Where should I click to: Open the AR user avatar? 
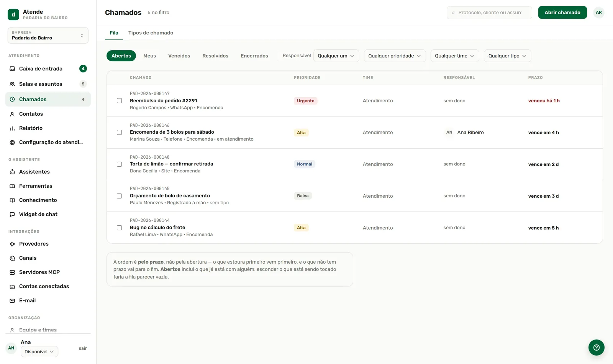pyautogui.click(x=599, y=13)
